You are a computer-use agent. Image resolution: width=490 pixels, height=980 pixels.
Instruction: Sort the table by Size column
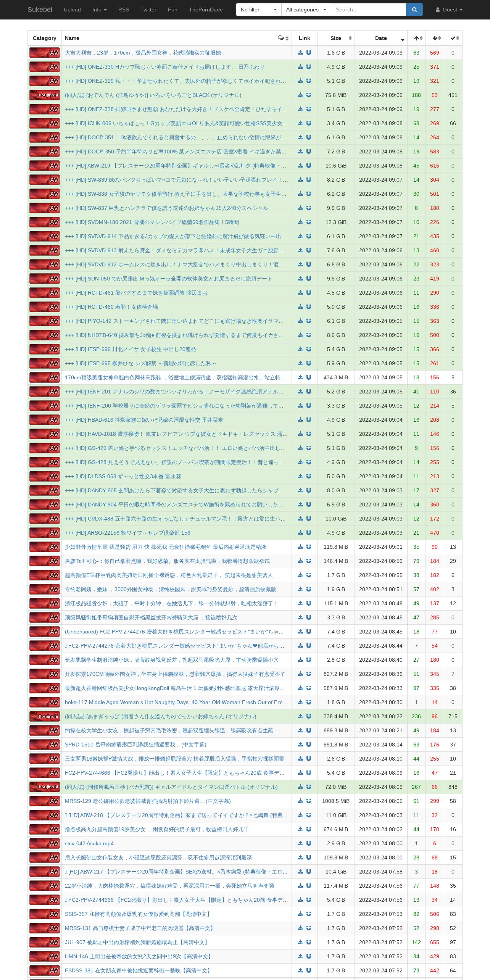pos(336,38)
